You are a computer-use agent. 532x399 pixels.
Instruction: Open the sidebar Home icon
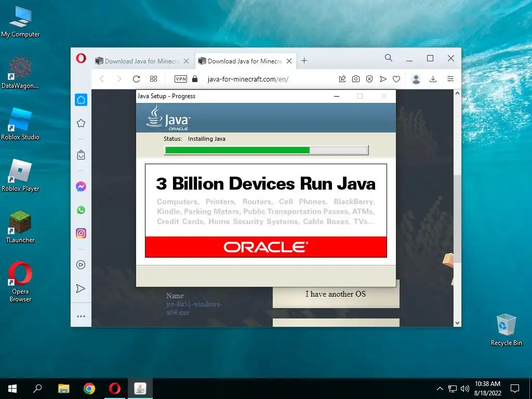click(x=81, y=100)
